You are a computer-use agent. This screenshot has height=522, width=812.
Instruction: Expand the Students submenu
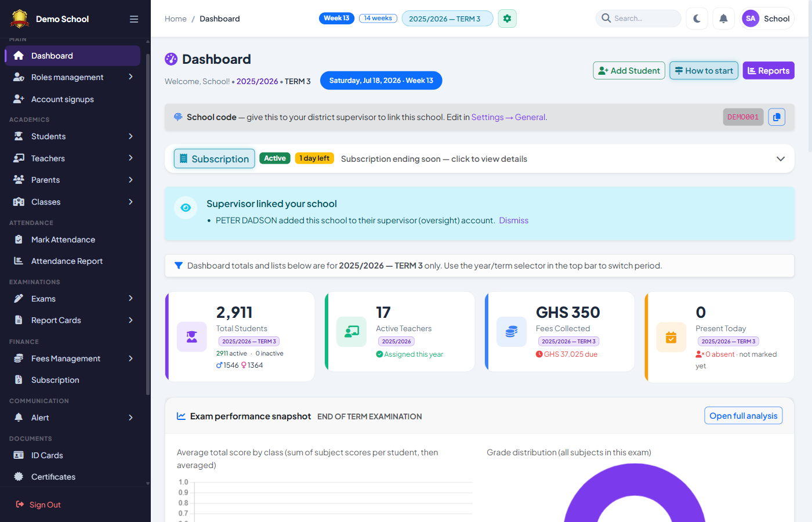pyautogui.click(x=130, y=136)
